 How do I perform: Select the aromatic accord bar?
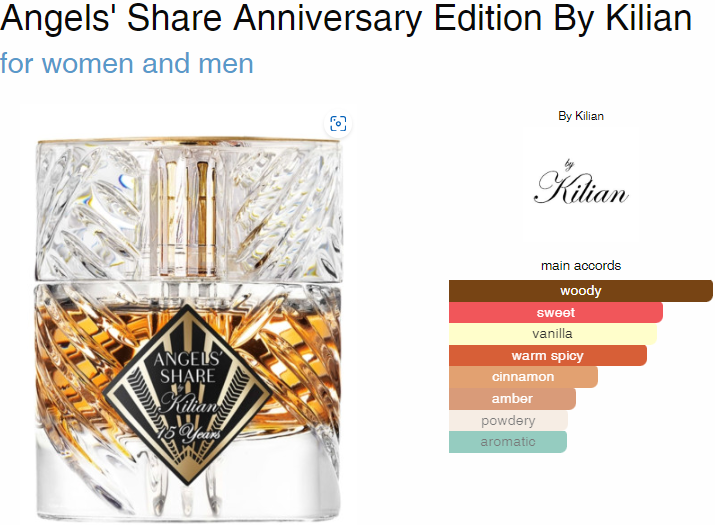[x=508, y=442]
